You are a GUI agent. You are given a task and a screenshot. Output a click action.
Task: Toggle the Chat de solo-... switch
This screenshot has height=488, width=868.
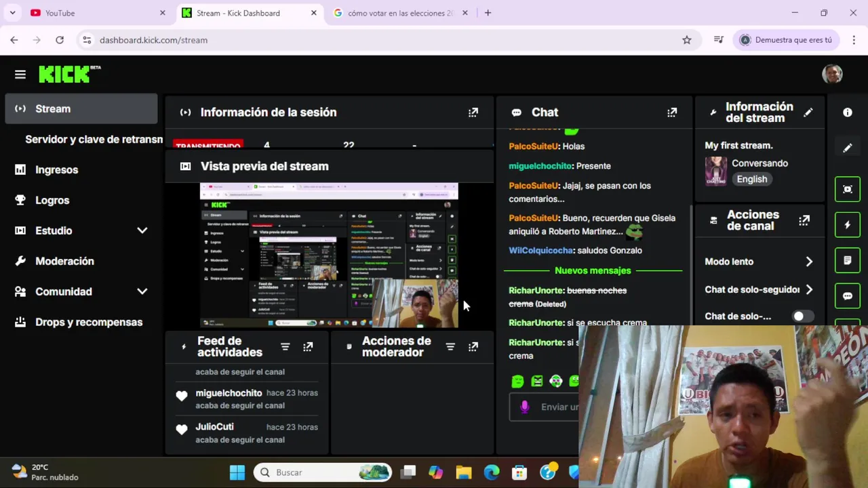coord(803,317)
